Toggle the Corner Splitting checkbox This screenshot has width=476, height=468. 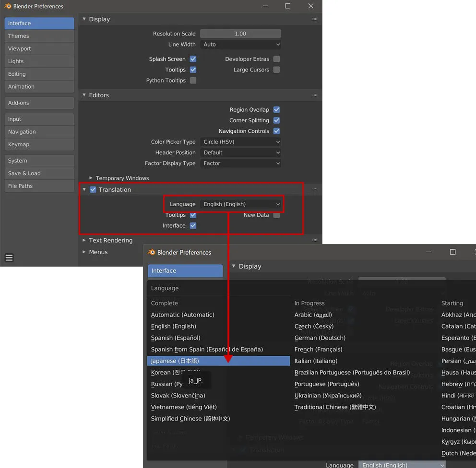(276, 120)
